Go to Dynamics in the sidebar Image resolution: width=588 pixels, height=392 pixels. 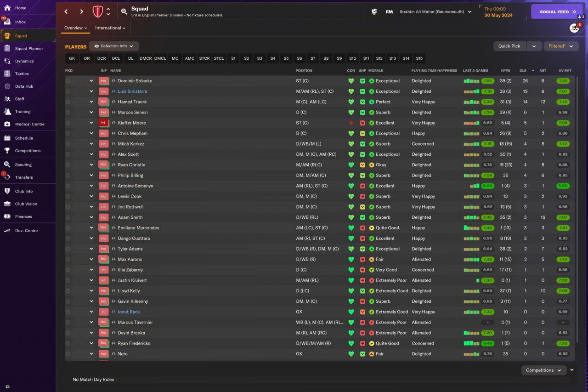pos(28,61)
